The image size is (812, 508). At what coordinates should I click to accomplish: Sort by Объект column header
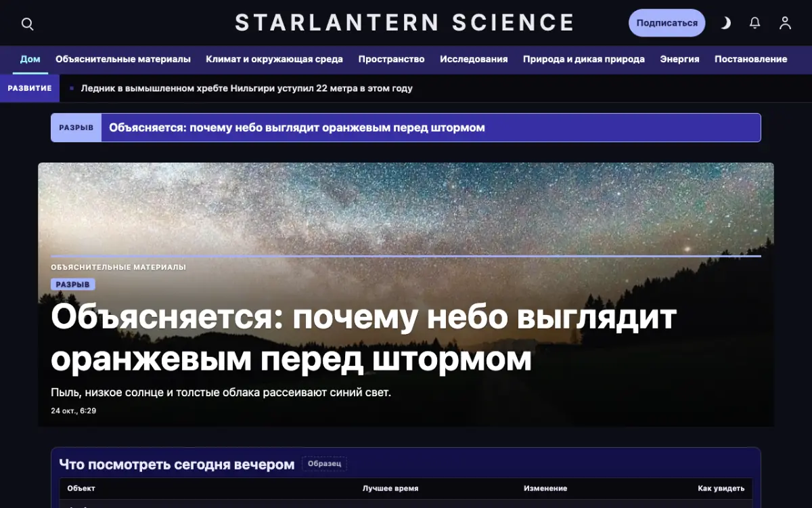click(81, 488)
